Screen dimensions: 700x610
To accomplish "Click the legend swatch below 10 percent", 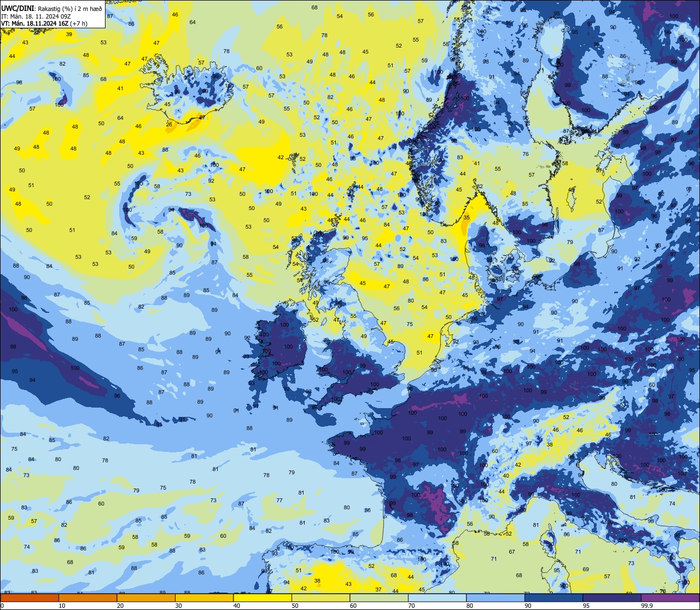I will pyautogui.click(x=29, y=597).
